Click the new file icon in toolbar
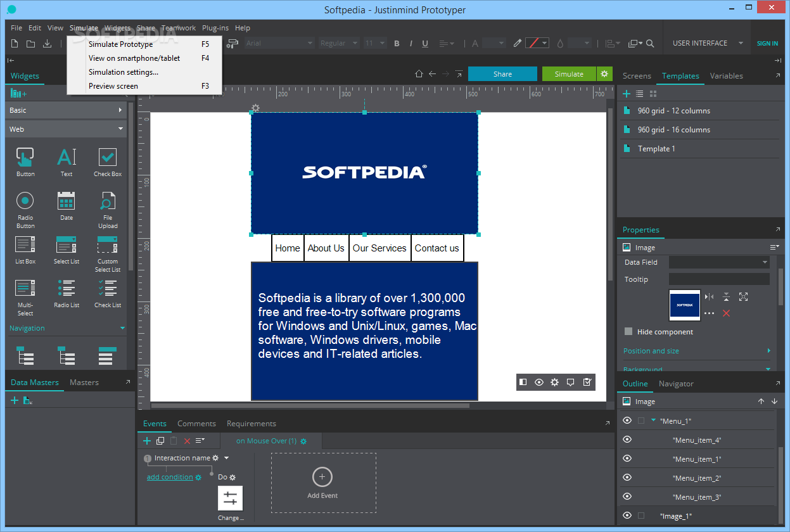This screenshot has height=532, width=790. click(14, 43)
